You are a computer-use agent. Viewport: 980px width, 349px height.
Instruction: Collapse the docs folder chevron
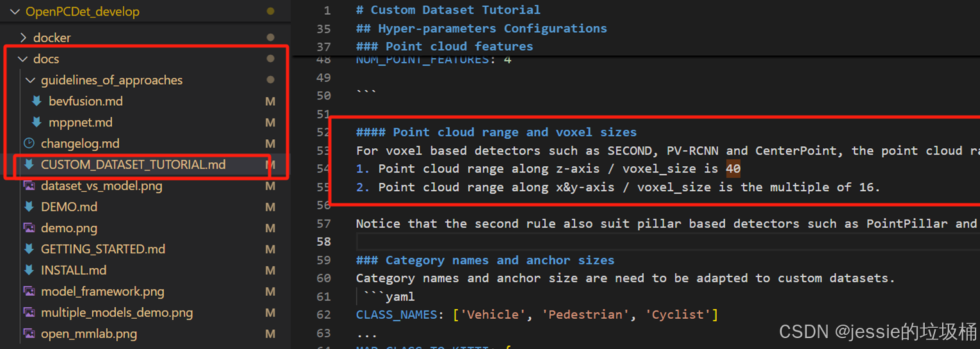tap(23, 59)
